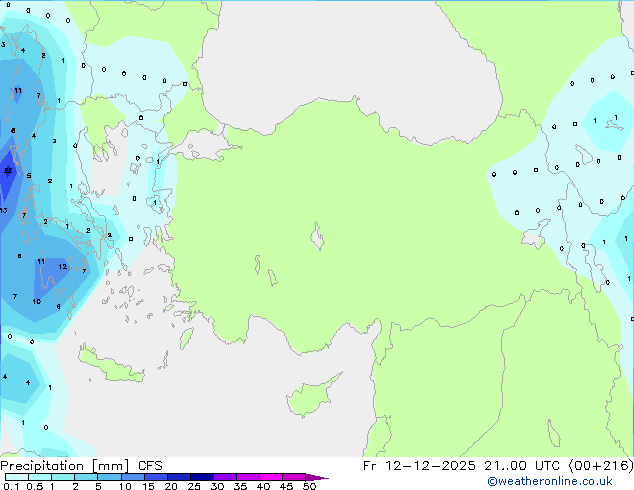This screenshot has height=490, width=634.
Task: Click the above-50 arrow tip of legend
Action: pos(317,477)
